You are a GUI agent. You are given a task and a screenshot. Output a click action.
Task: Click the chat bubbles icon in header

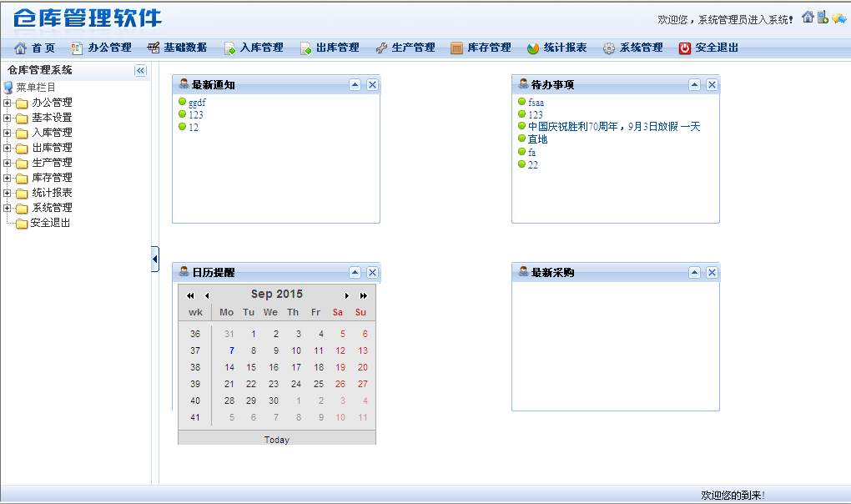(x=838, y=18)
